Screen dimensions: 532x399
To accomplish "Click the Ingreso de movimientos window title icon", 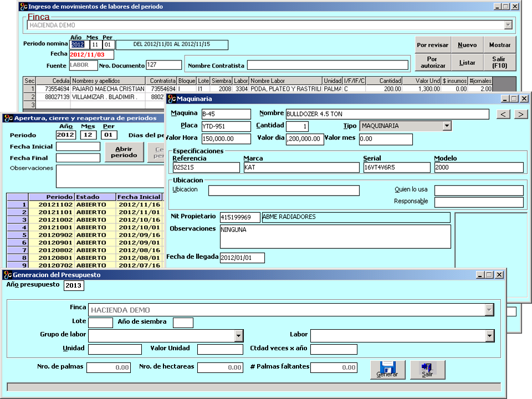I will click(x=23, y=7).
